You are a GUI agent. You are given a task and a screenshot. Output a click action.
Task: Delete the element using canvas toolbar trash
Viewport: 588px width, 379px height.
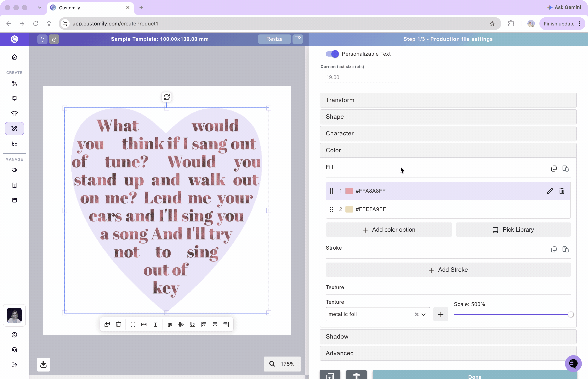[119, 324]
